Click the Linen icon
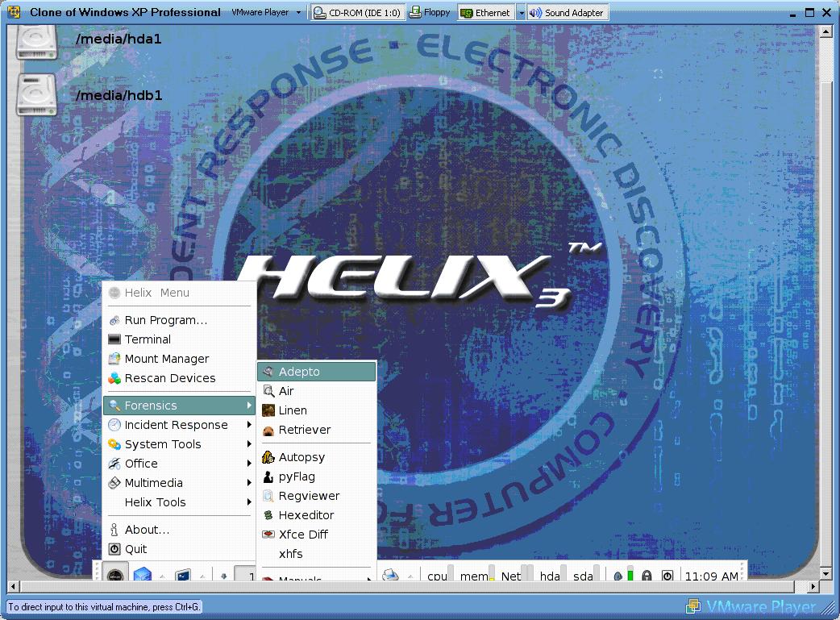The image size is (840, 620). tap(268, 410)
